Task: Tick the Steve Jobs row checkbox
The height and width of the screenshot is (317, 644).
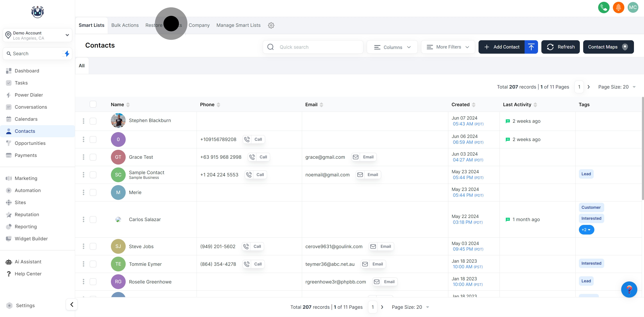Action: [x=93, y=246]
